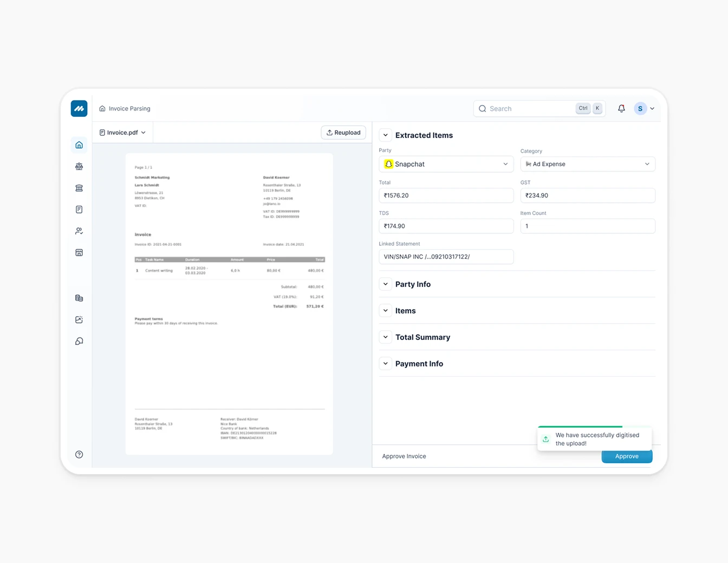Click the Approve button
The image size is (728, 563).
coord(627,456)
